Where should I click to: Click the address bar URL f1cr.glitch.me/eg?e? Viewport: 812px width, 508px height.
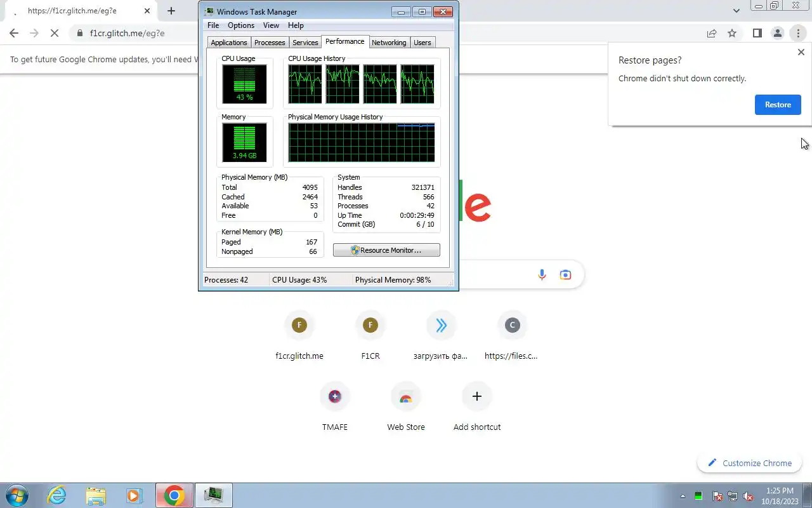(127, 33)
